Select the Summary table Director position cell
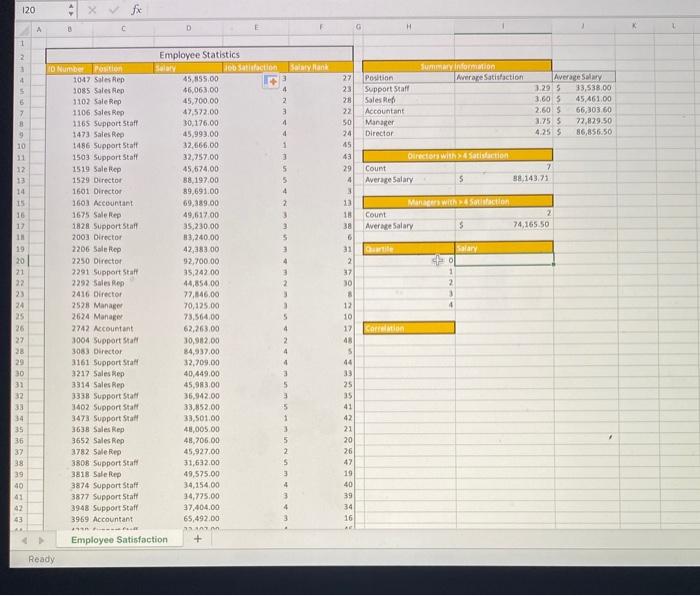Viewport: 700px width, 596px height. point(408,133)
